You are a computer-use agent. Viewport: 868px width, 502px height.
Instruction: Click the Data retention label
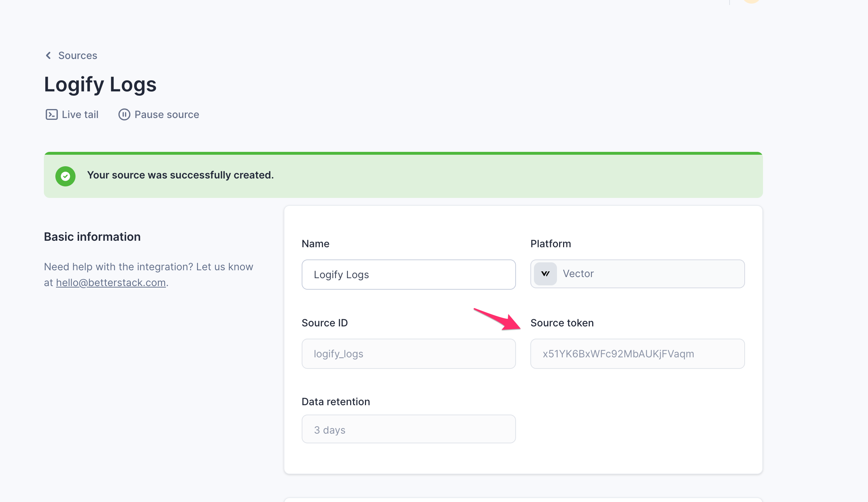point(336,402)
